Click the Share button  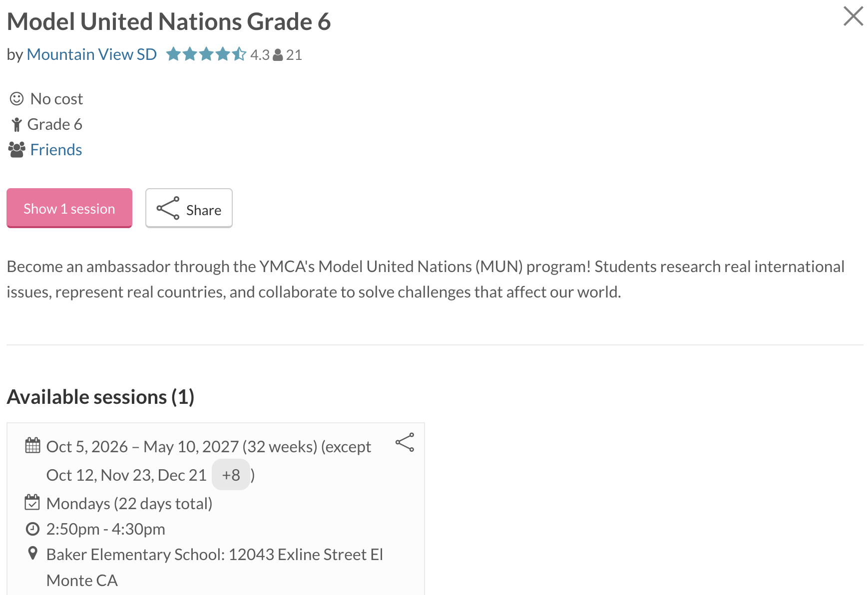(x=189, y=208)
